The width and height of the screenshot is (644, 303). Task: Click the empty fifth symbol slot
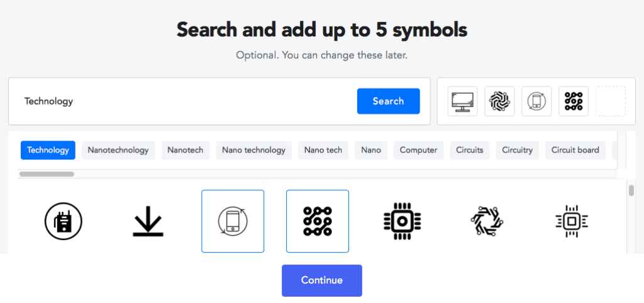click(x=610, y=101)
